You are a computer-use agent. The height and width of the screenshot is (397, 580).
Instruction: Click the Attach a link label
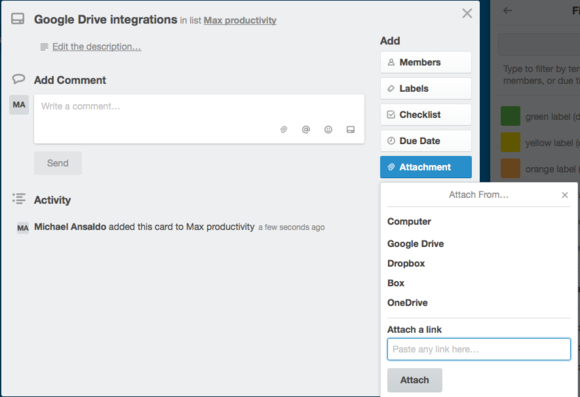414,330
